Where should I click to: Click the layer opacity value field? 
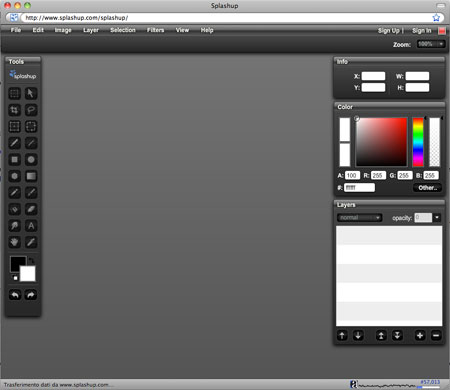(x=423, y=218)
